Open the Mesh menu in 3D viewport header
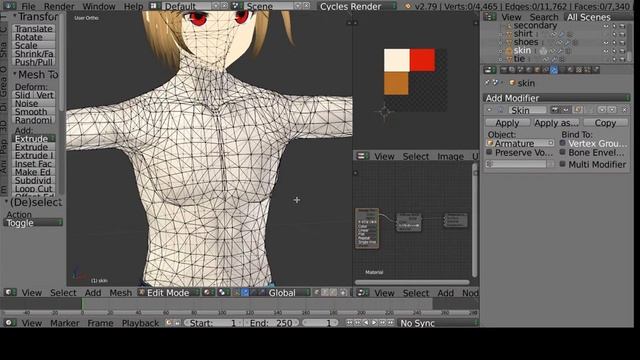This screenshot has width=640, height=360. tap(120, 293)
